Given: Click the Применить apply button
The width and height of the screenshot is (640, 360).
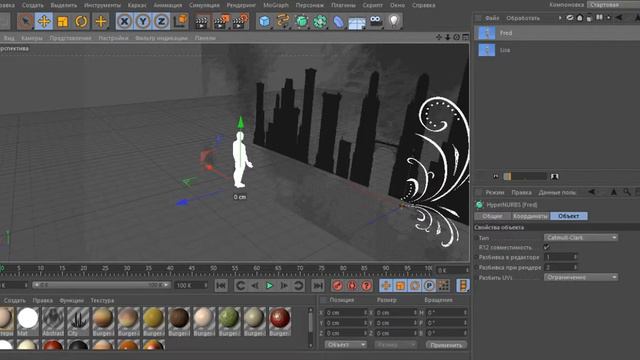Looking at the screenshot, I should click(446, 344).
